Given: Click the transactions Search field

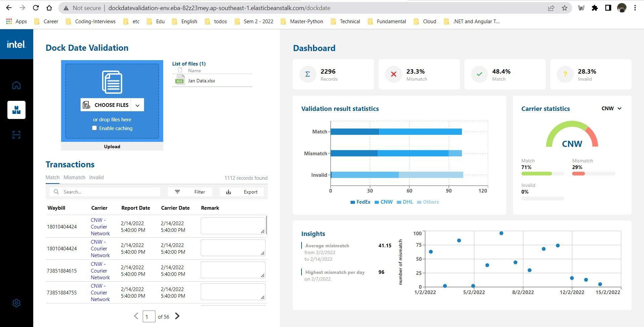Looking at the screenshot, I should [105, 192].
